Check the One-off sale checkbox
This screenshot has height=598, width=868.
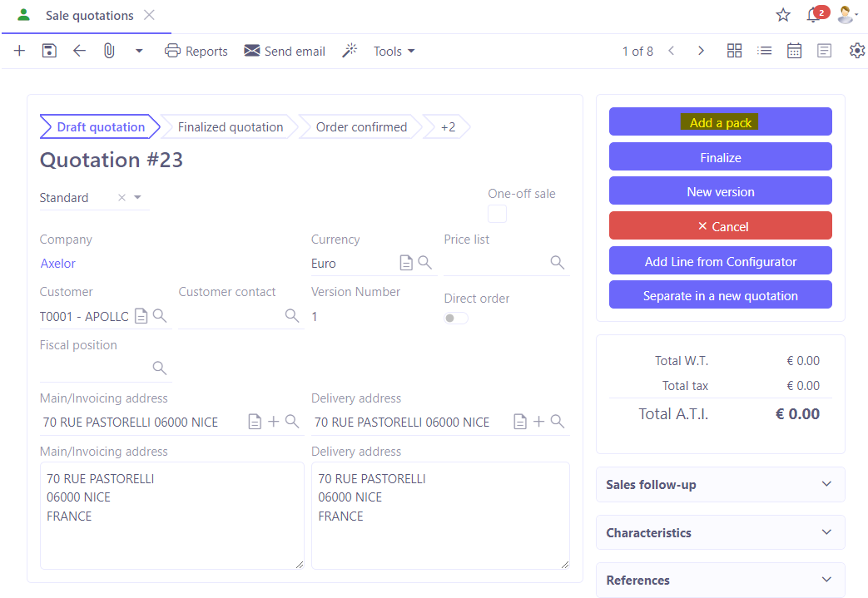pos(497,214)
